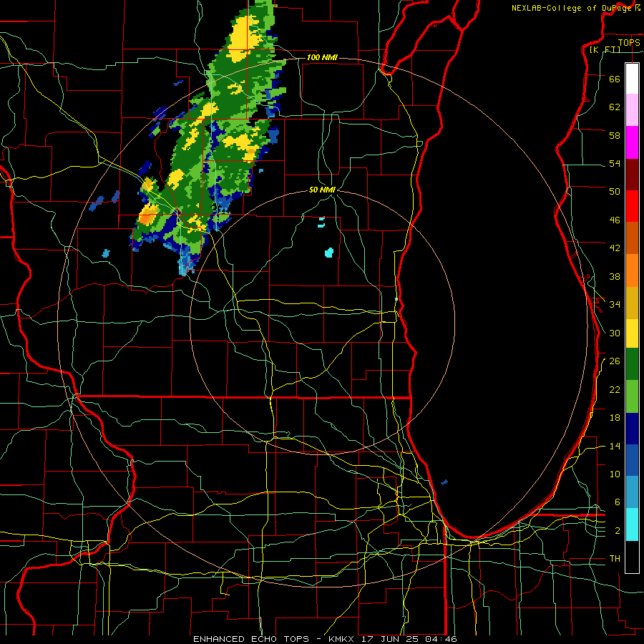Select the bright orange legend swatch
Screen dimensions: 644x644
click(632, 270)
